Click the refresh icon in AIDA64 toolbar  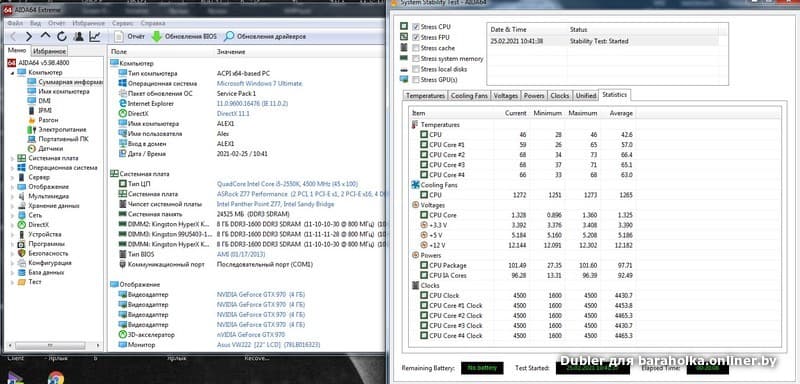[x=62, y=37]
